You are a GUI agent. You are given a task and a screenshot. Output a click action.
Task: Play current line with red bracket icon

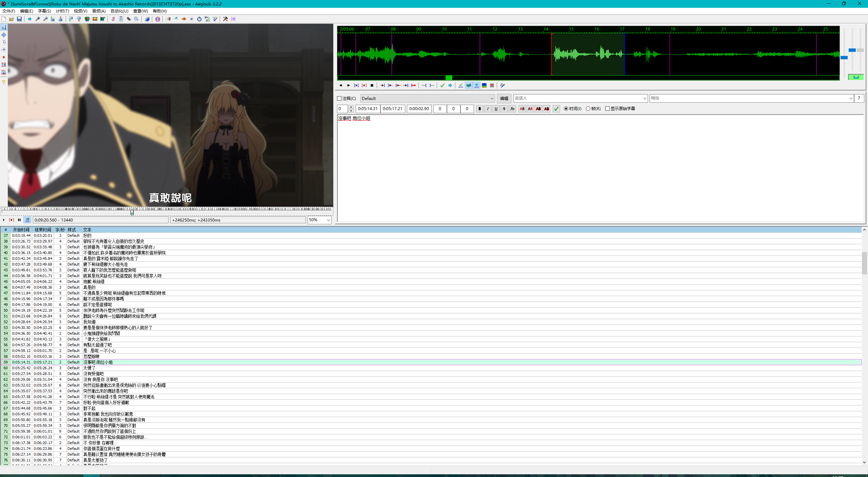(364, 85)
